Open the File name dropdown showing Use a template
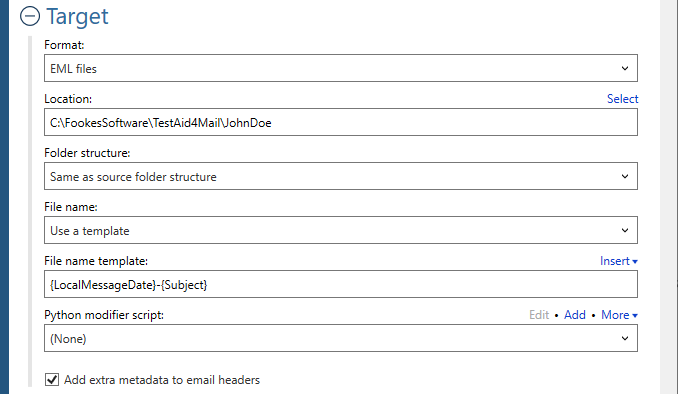This screenshot has width=678, height=394. tap(341, 231)
